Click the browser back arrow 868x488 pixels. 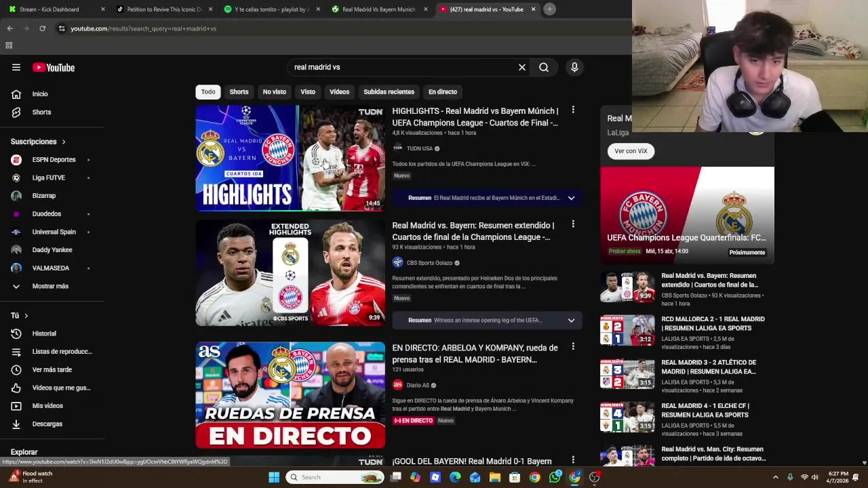click(x=9, y=28)
